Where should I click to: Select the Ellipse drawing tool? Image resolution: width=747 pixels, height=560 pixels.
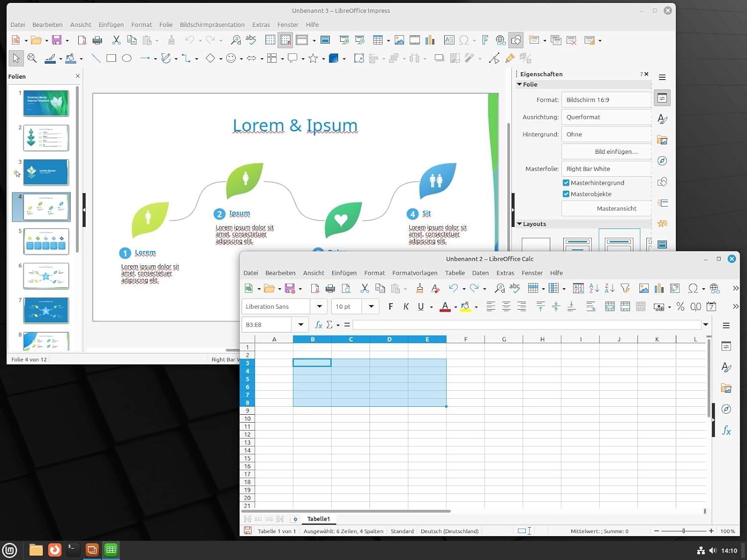127,58
